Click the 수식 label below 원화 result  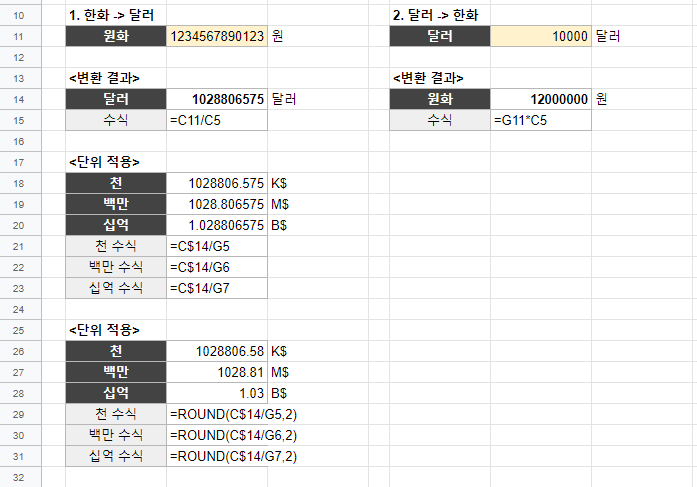pos(440,120)
